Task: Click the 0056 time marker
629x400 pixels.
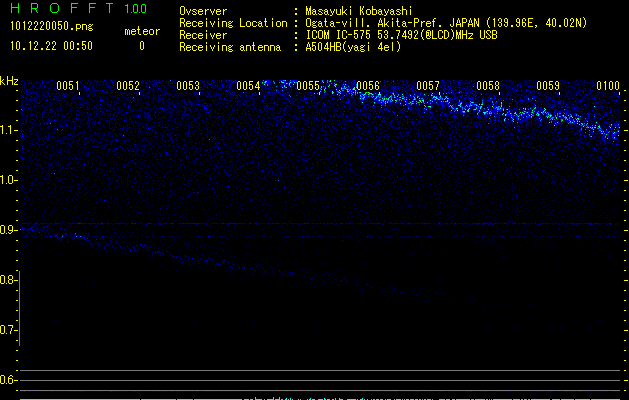Action: coord(368,86)
